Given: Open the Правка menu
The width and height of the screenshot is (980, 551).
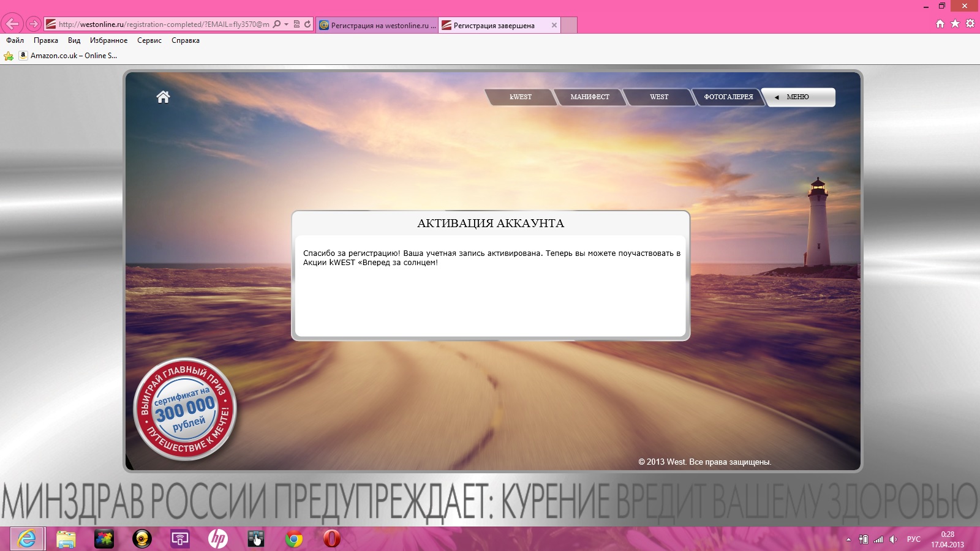Looking at the screenshot, I should point(46,40).
